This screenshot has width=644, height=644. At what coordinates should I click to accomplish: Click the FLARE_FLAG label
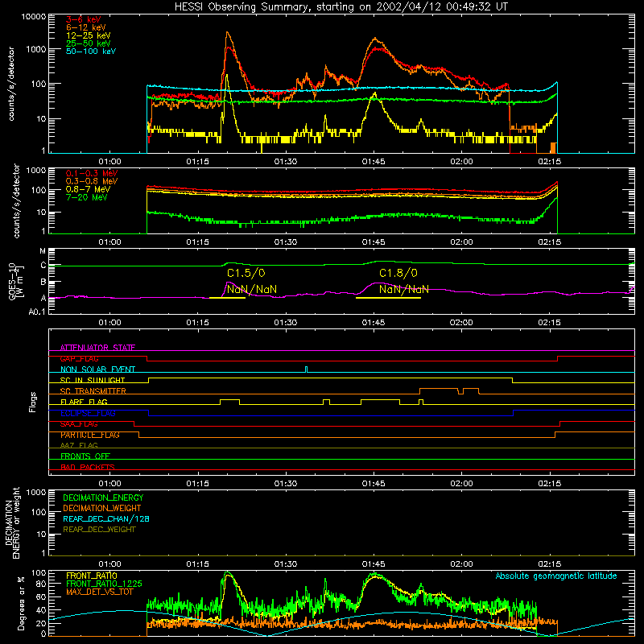(x=84, y=402)
